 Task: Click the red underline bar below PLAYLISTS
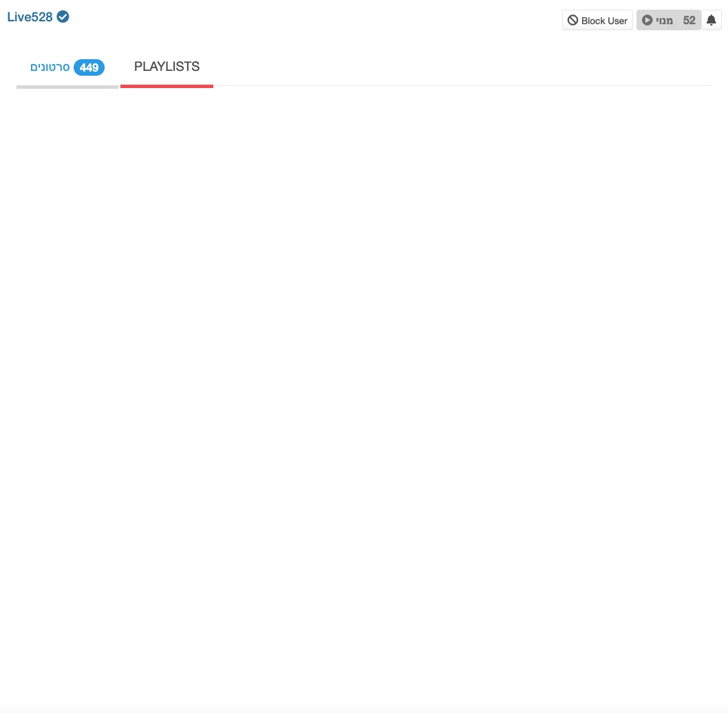(167, 86)
